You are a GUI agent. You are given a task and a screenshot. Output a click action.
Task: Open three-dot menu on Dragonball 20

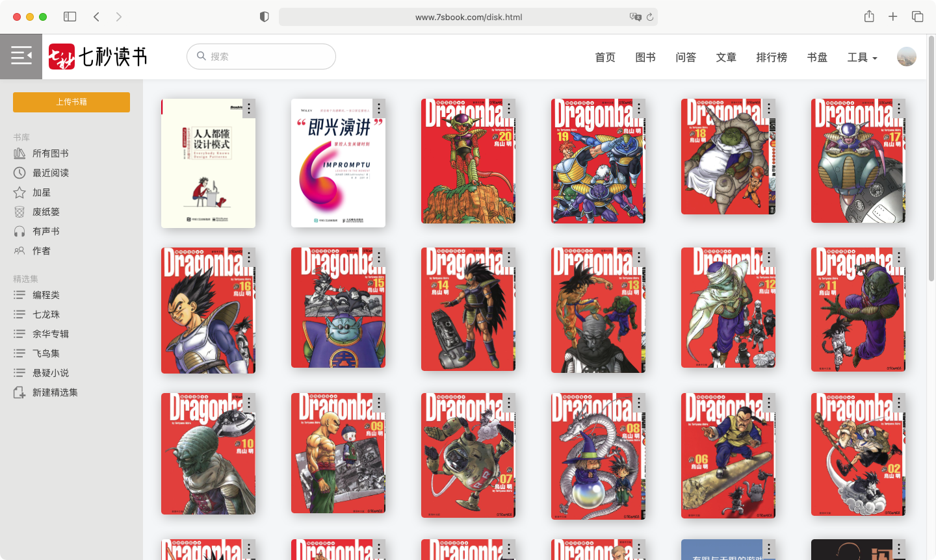click(x=508, y=108)
